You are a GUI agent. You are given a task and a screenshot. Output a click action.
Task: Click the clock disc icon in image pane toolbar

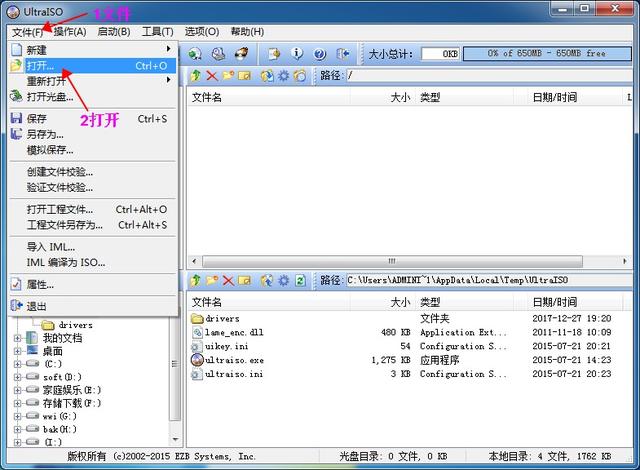300,75
